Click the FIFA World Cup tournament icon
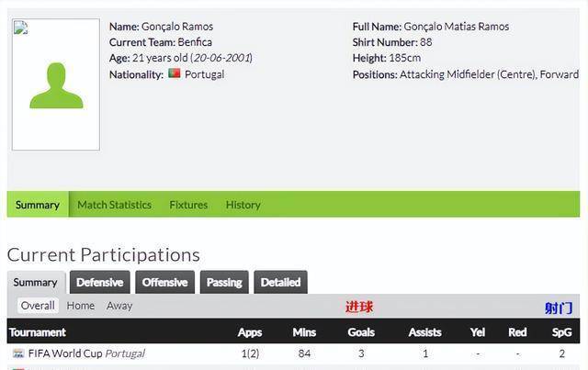 (17, 353)
